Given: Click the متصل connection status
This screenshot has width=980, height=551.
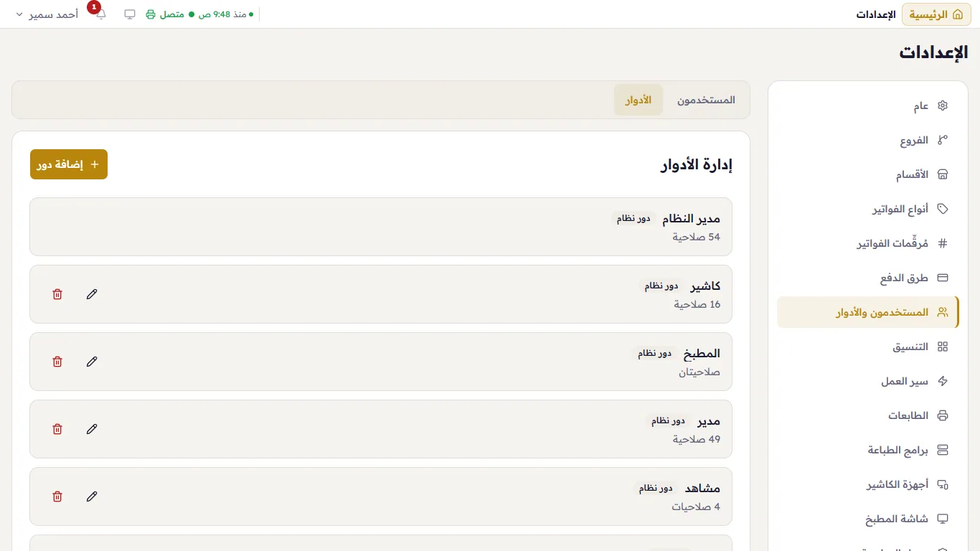Looking at the screenshot, I should (x=171, y=14).
